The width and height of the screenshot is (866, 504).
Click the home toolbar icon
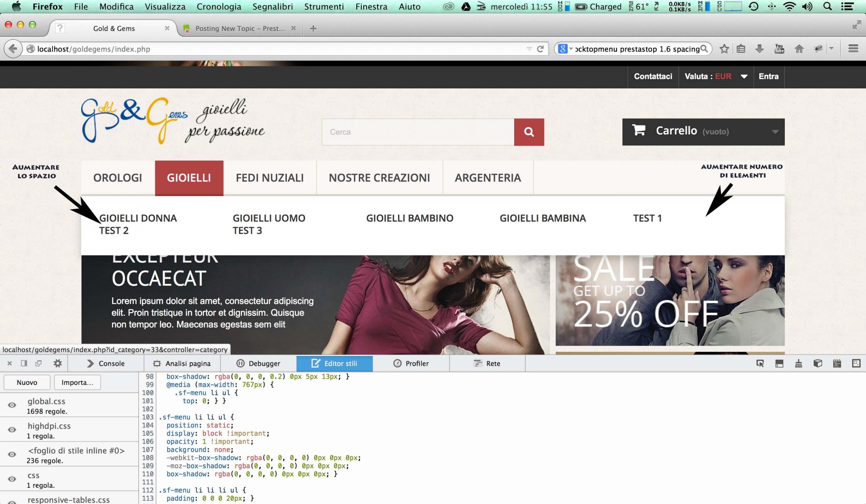click(799, 49)
